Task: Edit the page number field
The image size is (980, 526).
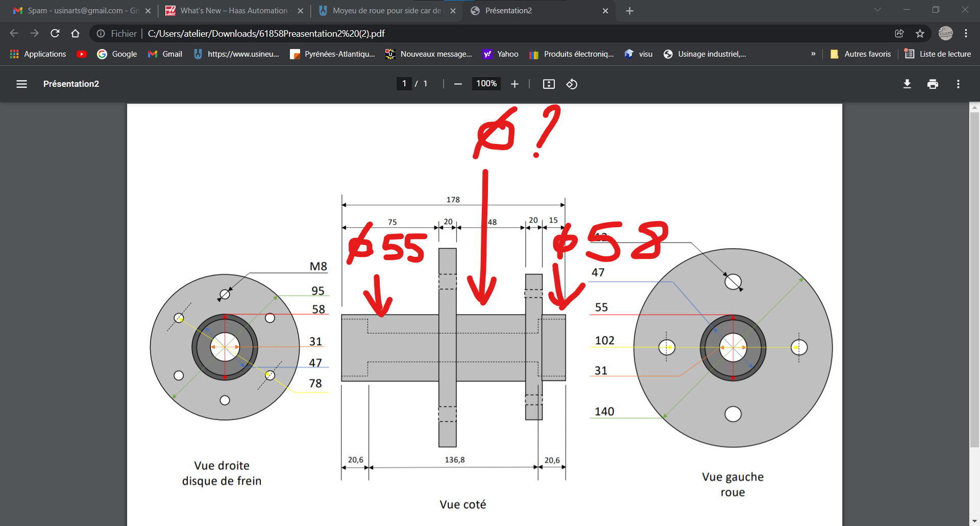Action: (404, 83)
